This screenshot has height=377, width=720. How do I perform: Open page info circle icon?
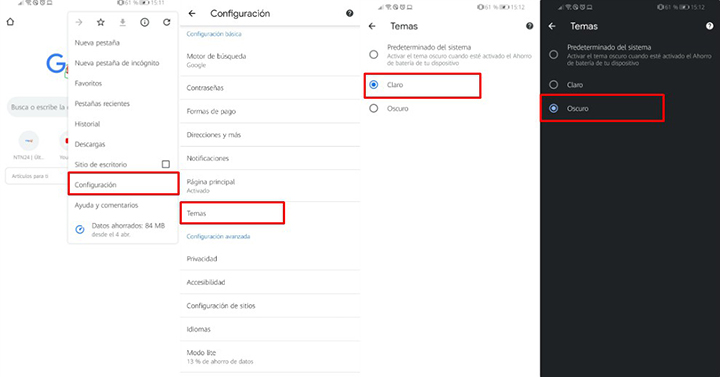pyautogui.click(x=145, y=22)
